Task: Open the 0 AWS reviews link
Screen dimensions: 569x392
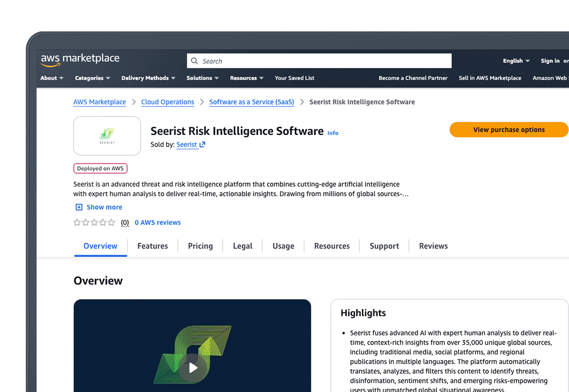Action: click(158, 223)
